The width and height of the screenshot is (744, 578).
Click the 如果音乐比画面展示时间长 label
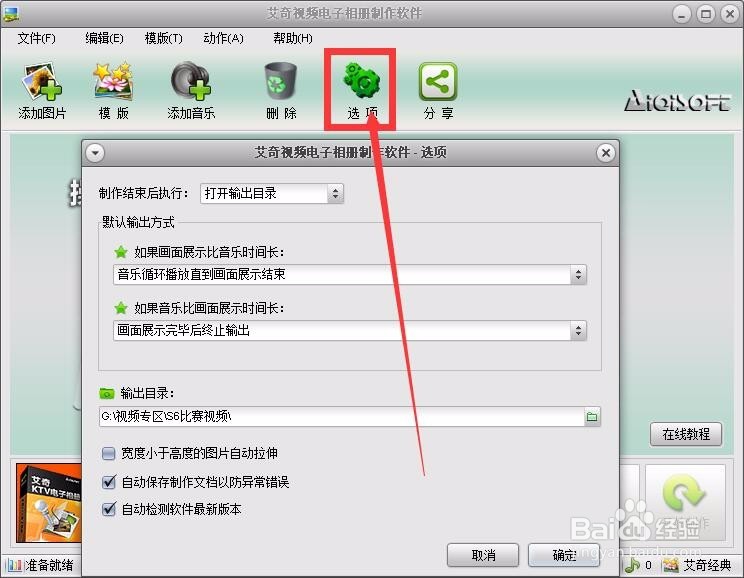click(x=209, y=308)
